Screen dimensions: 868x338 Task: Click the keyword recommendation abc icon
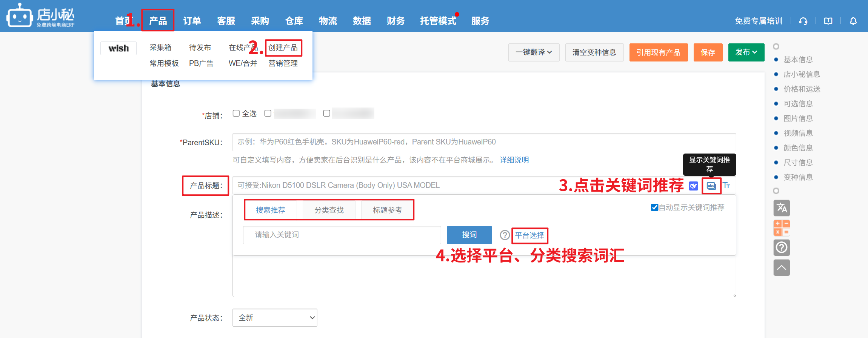711,186
